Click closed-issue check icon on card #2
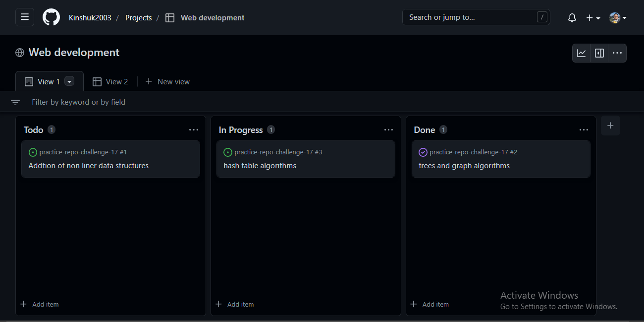644x322 pixels. point(423,152)
